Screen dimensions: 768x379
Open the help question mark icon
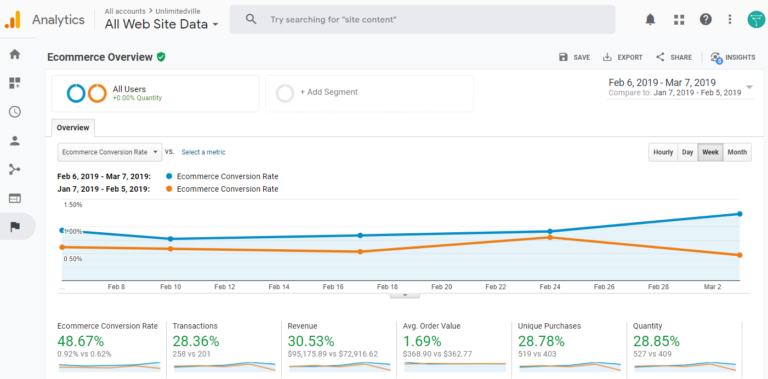click(705, 20)
